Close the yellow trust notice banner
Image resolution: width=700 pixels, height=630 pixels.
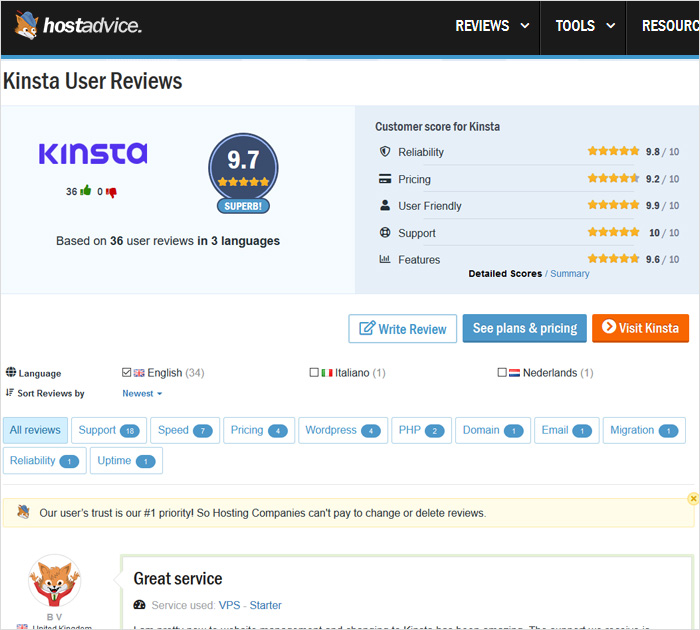pos(693,498)
